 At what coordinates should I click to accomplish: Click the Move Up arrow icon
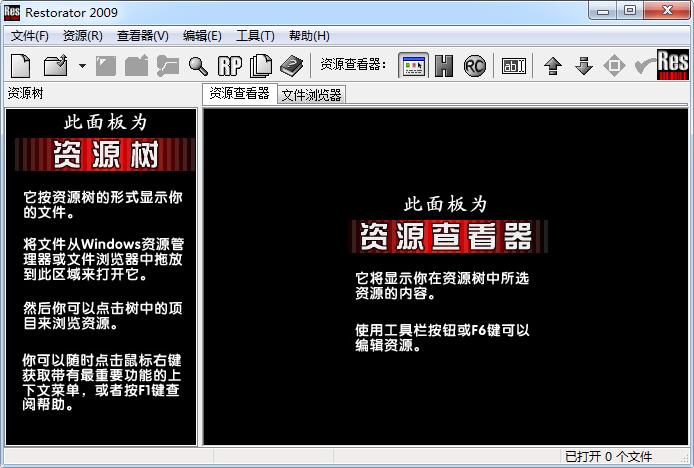point(553,66)
